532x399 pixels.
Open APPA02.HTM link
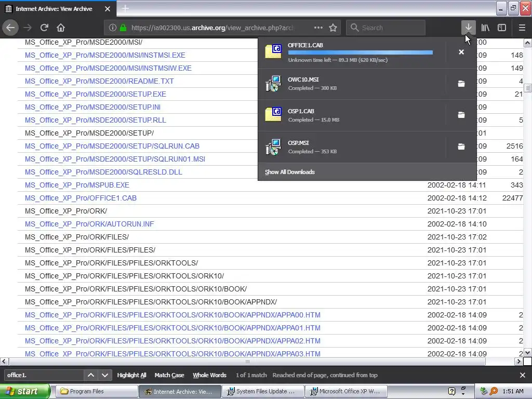(x=172, y=341)
